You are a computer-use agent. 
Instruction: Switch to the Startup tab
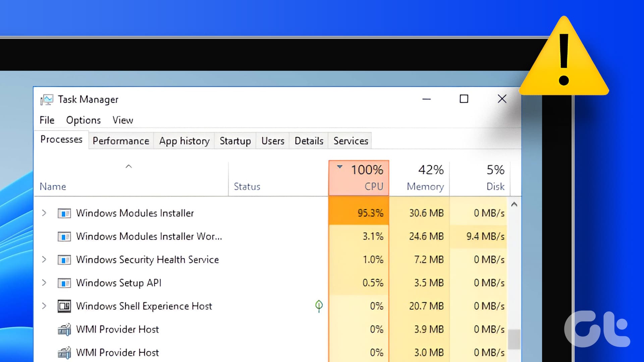tap(235, 141)
